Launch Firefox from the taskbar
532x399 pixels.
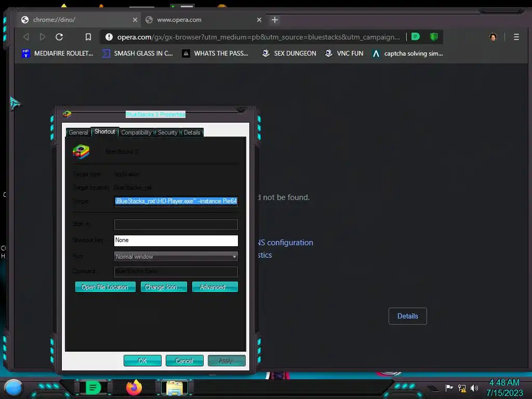[x=134, y=388]
